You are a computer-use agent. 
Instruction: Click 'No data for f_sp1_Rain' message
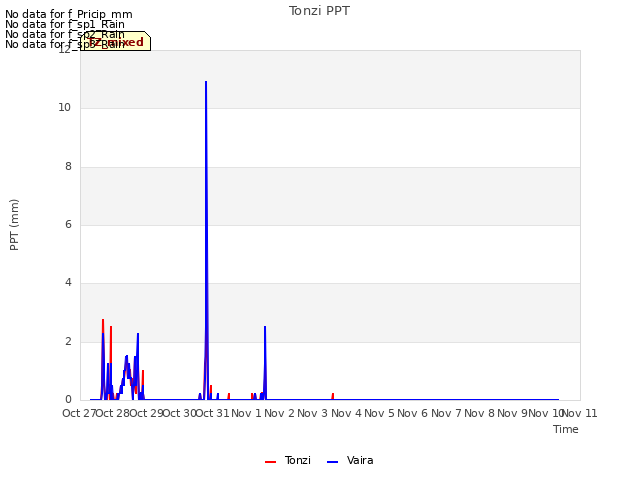[x=64, y=24]
